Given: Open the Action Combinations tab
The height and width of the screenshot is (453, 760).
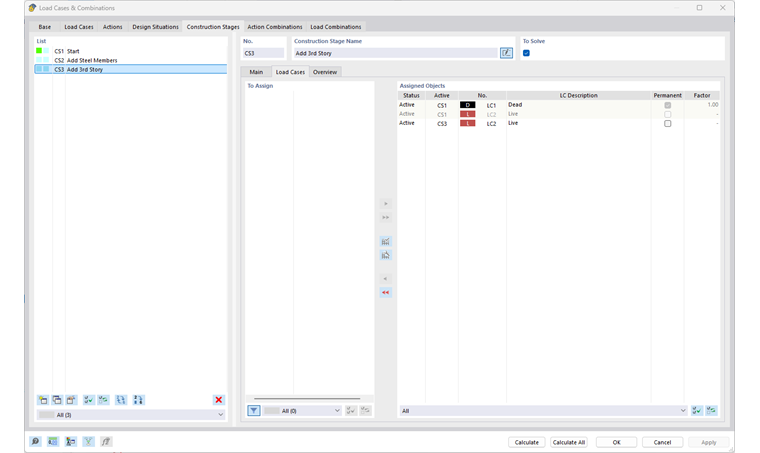Looking at the screenshot, I should pyautogui.click(x=275, y=27).
